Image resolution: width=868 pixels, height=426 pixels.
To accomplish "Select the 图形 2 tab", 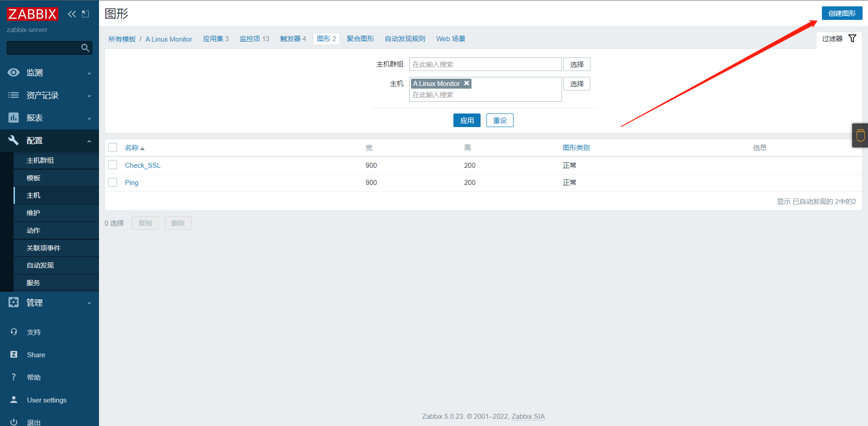I will [x=326, y=39].
